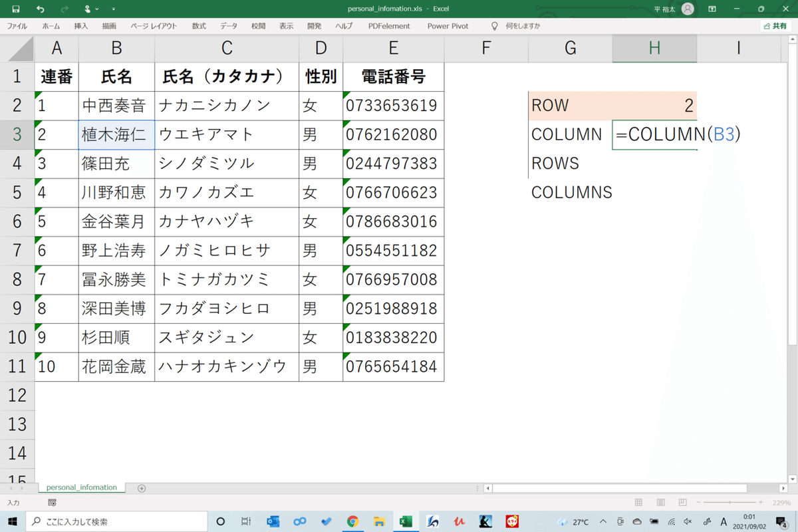The height and width of the screenshot is (532, 798).
Task: Open Google Chrome from the taskbar
Action: point(352,521)
